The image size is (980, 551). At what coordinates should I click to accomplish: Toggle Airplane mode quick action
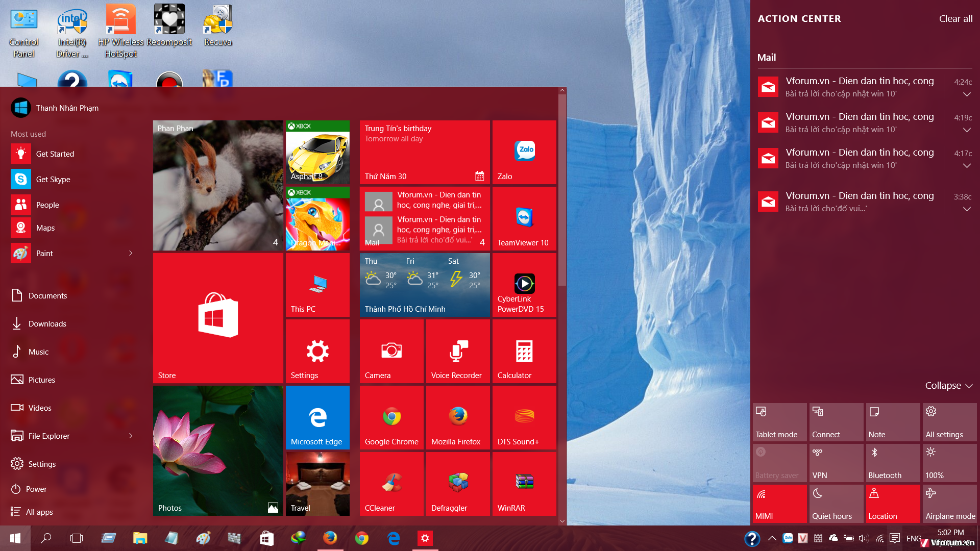coord(949,504)
